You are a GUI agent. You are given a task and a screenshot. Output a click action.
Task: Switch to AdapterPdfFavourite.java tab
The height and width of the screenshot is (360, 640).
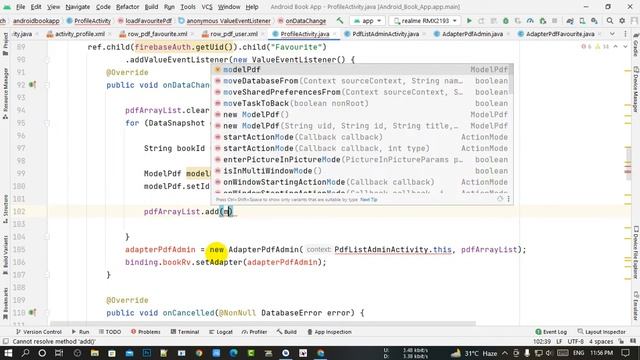560,34
